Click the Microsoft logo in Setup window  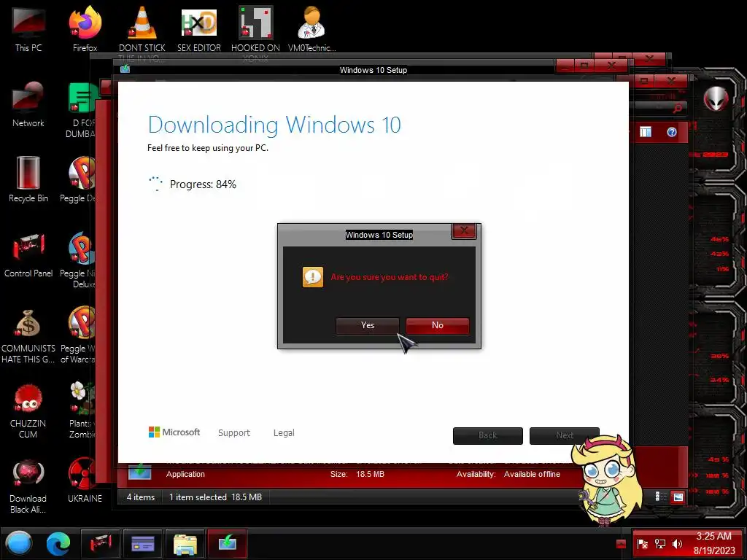[x=174, y=432]
